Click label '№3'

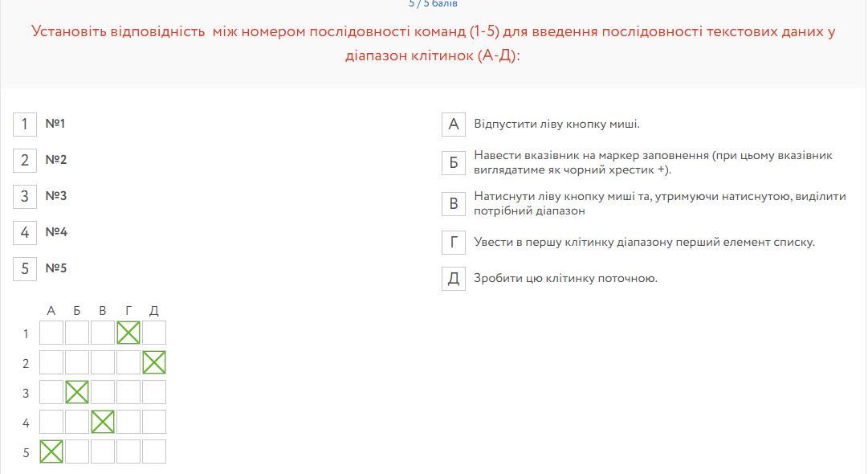[x=56, y=196]
